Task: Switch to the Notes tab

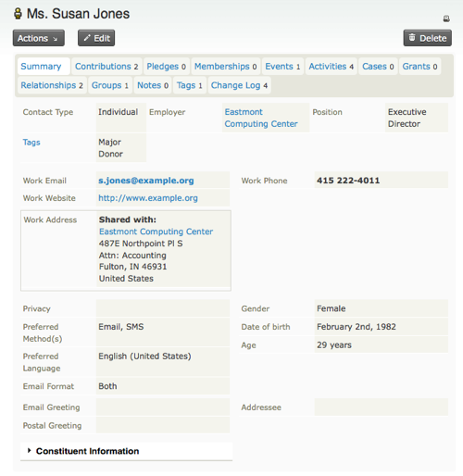Action: coord(153,85)
